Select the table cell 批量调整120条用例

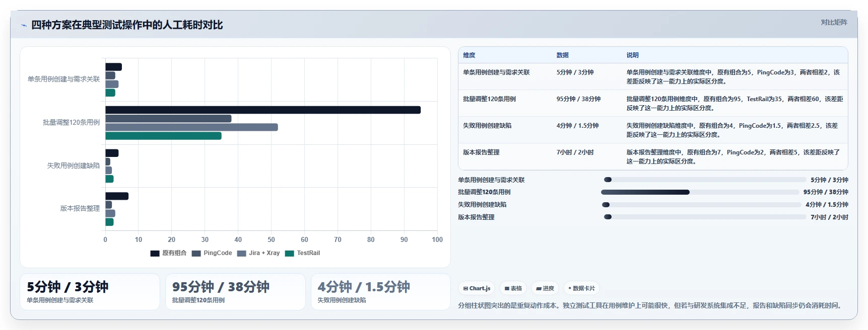click(x=489, y=99)
